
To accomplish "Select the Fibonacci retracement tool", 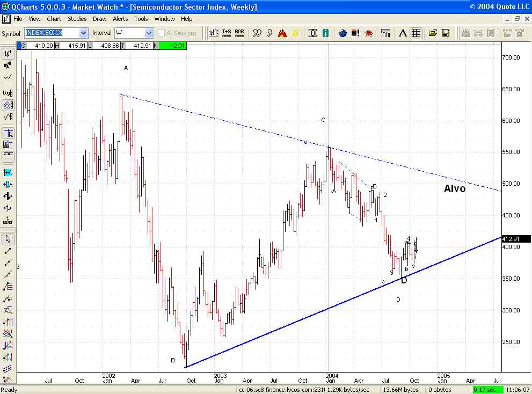I will coord(8,287).
